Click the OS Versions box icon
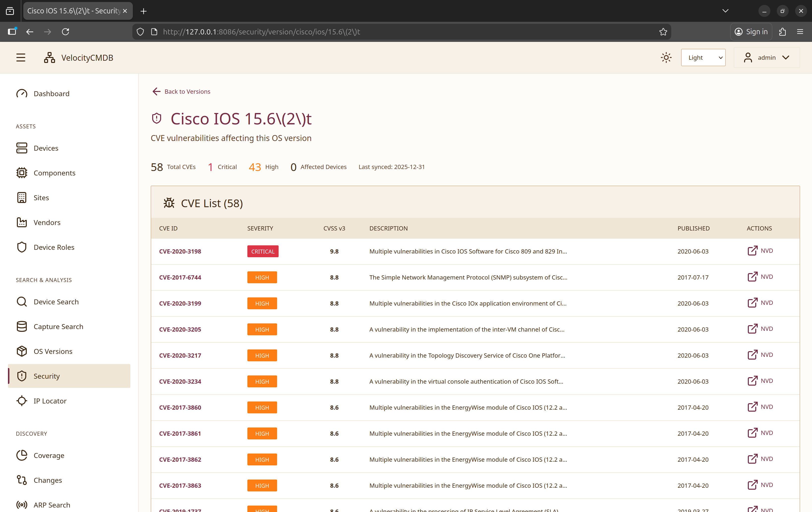 tap(22, 351)
